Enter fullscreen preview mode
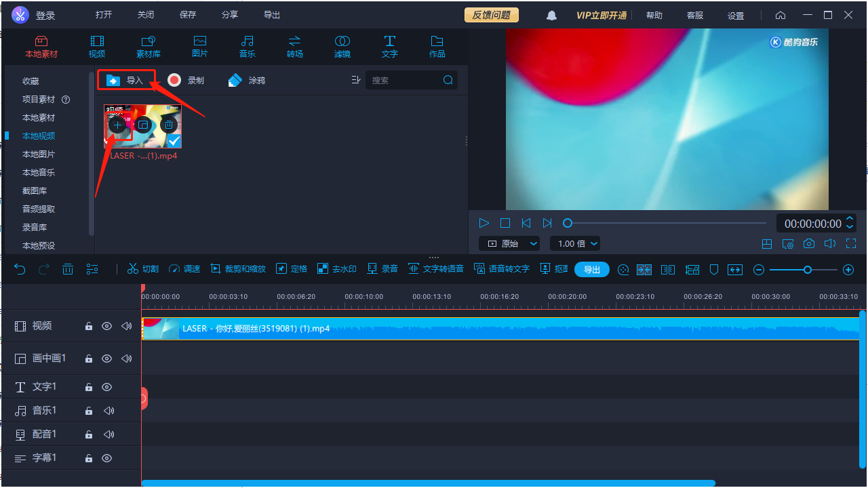The width and height of the screenshot is (868, 488). (x=851, y=244)
